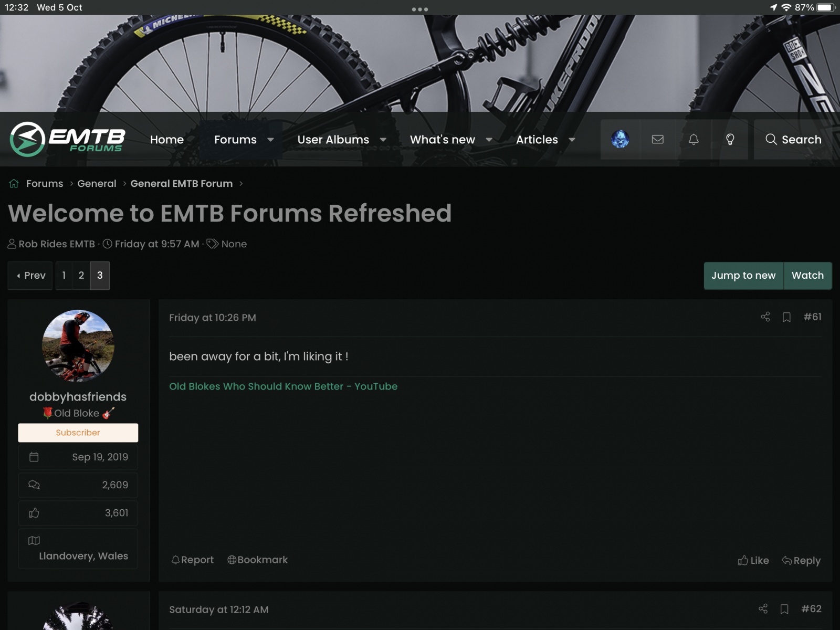Share post #61 via the share icon

pos(765,317)
